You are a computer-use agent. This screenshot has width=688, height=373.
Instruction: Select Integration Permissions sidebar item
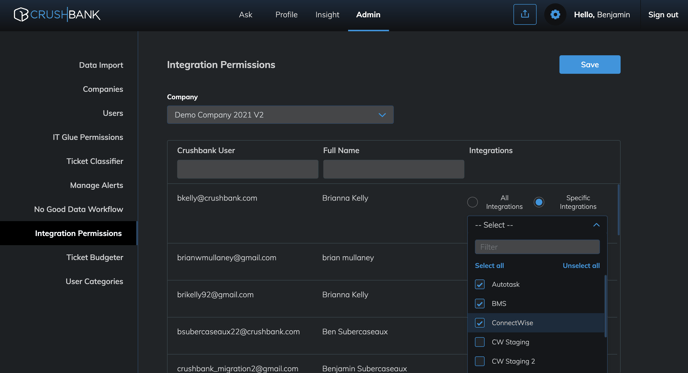click(68, 233)
